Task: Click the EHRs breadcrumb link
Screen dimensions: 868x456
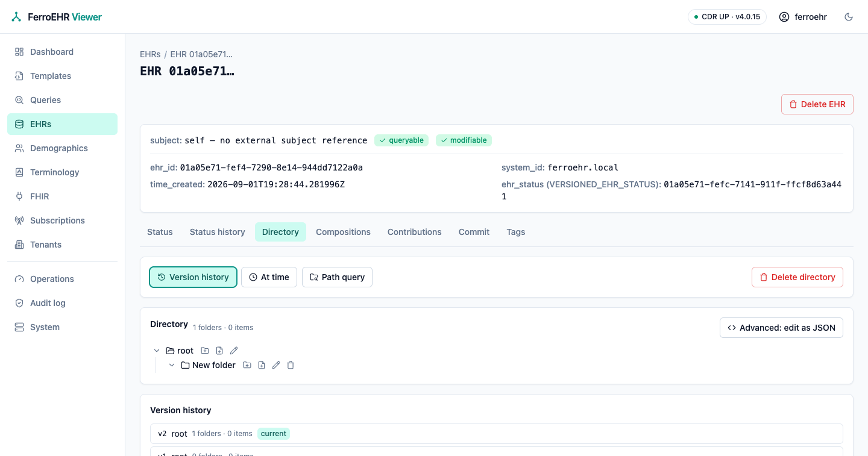Action: tap(150, 54)
